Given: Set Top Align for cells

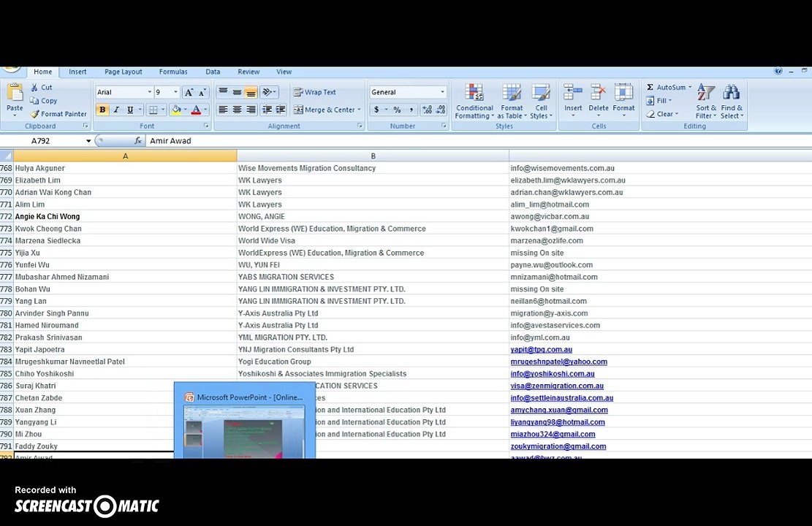Looking at the screenshot, I should pyautogui.click(x=223, y=92).
